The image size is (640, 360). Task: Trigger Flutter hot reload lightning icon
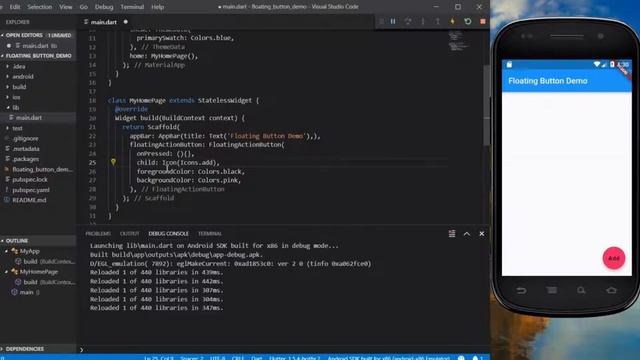452,21
